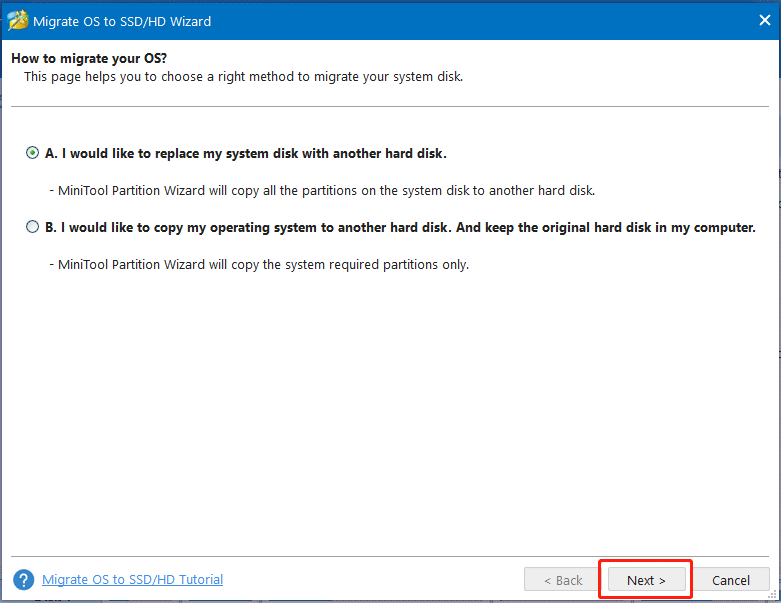Viewport: 781px width, 603px height.
Task: Click the greyed-out Back button
Action: [562, 580]
